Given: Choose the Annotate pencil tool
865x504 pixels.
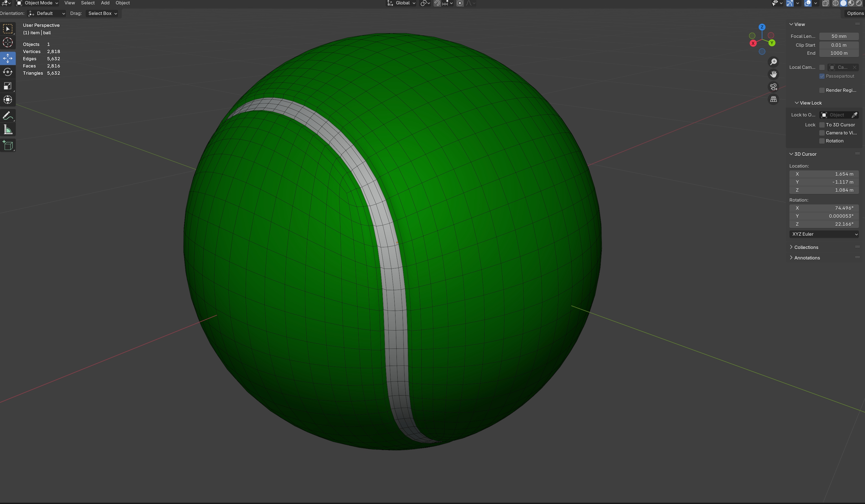Looking at the screenshot, I should click(7, 116).
